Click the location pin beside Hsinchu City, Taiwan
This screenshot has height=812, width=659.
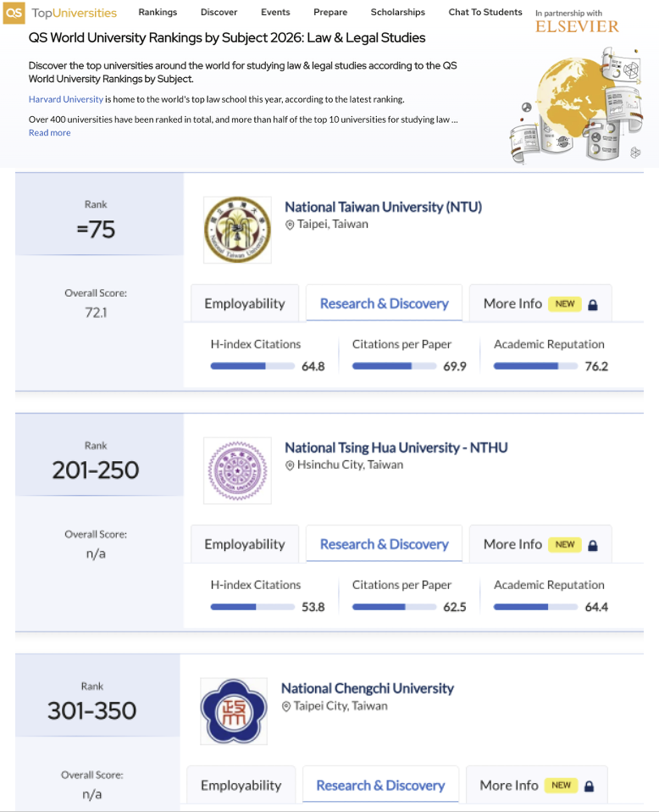coord(290,465)
